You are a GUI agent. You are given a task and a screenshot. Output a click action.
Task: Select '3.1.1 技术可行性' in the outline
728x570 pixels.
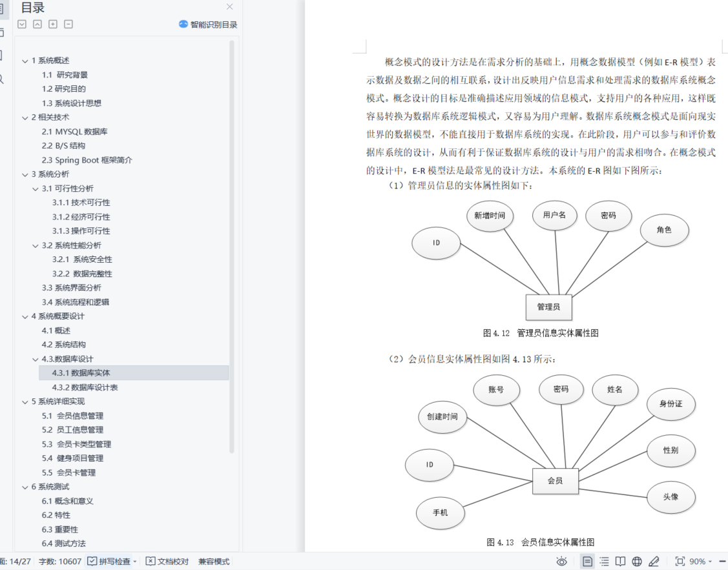pos(81,203)
